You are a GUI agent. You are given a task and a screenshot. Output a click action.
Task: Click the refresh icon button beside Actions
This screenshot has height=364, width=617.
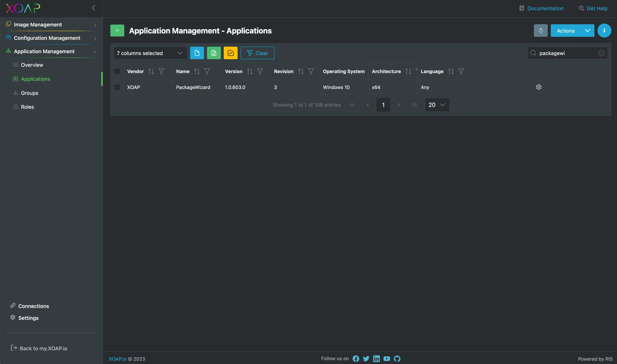[x=541, y=30]
